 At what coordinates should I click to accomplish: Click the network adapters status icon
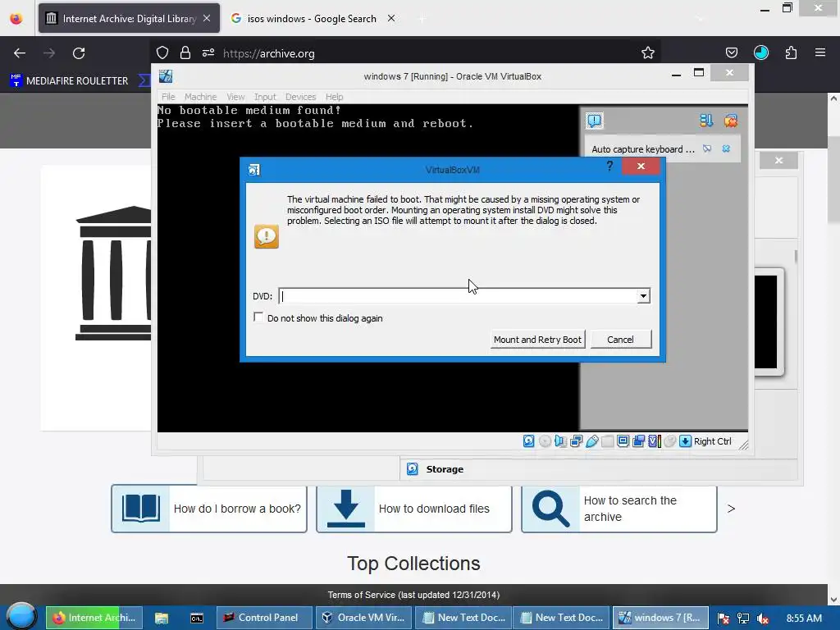point(577,441)
